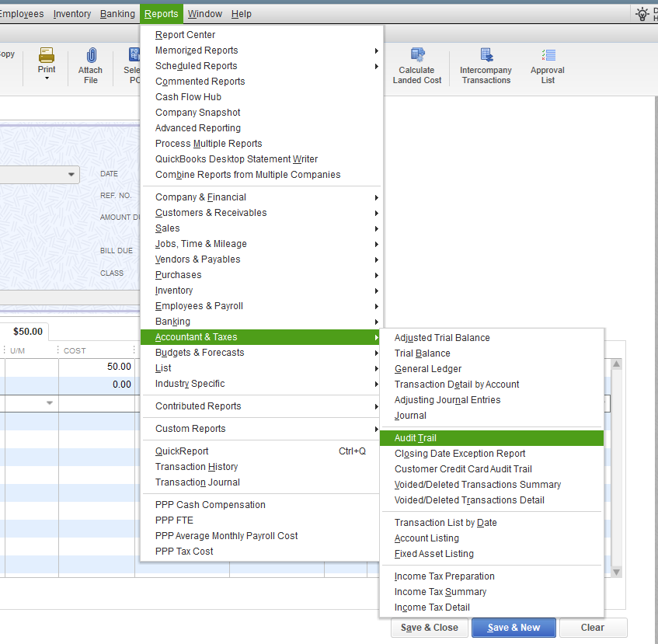Expand Scheduled Reports submenu
The height and width of the screenshot is (644, 658).
click(377, 66)
